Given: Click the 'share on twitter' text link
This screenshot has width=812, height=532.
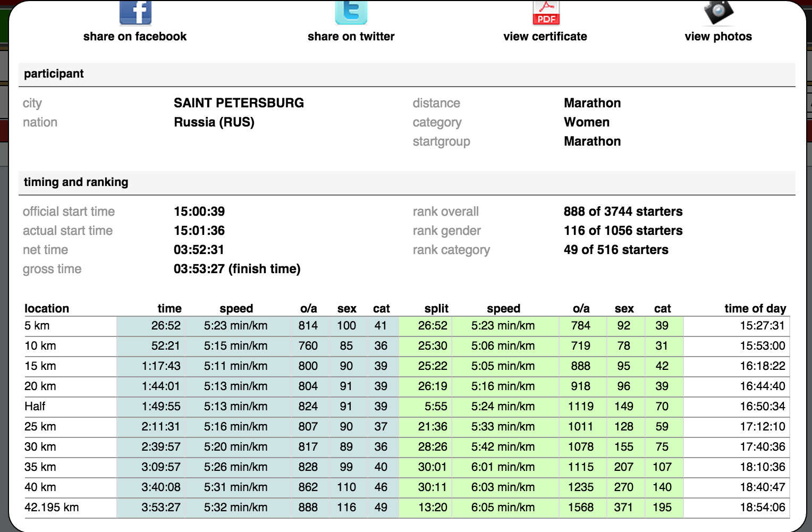Looking at the screenshot, I should (x=351, y=37).
